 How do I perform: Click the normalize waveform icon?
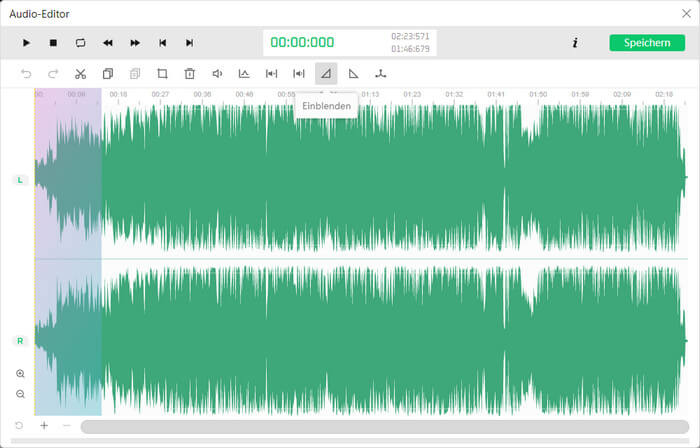(x=244, y=74)
